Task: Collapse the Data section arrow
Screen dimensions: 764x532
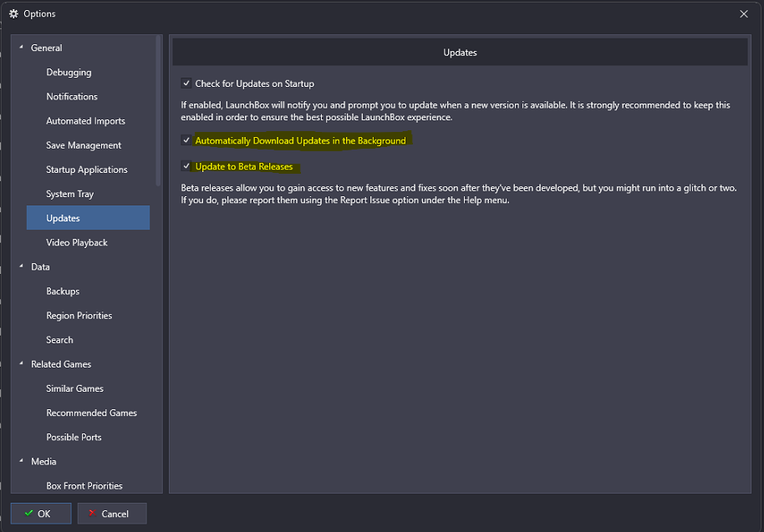Action: 21,266
